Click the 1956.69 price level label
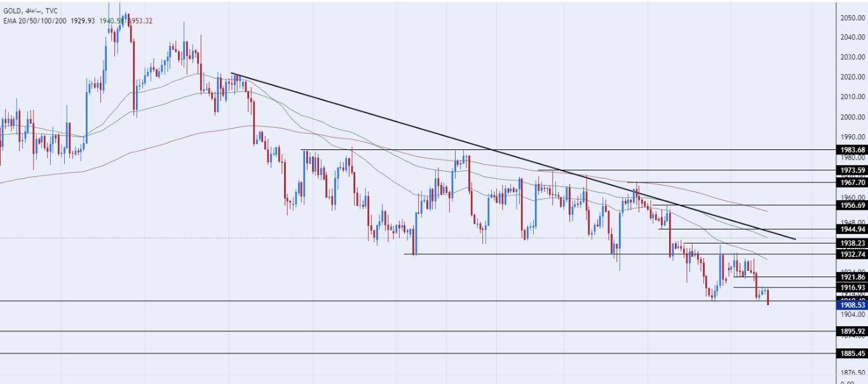This screenshot has width=868, height=384. click(852, 205)
